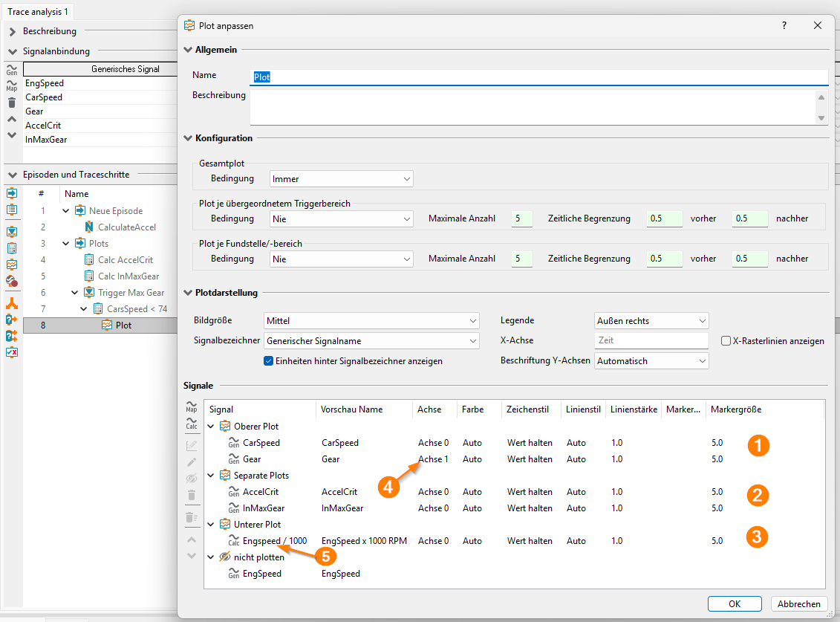The image size is (840, 622).
Task: Toggle 'Einheiten hinter Signalbezeichner anzeigen' checkbox
Action: click(x=268, y=361)
